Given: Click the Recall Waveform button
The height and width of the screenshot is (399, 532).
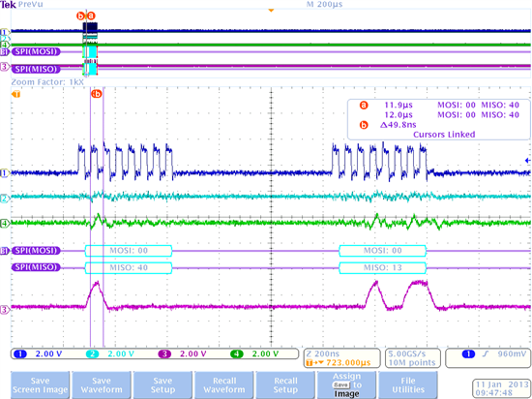Looking at the screenshot, I should (x=224, y=385).
